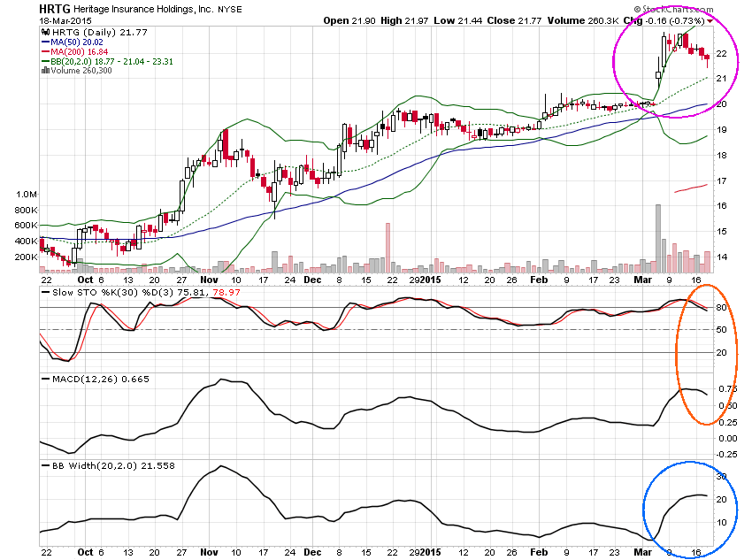Click the 80 level on the stochastic scale

tap(721, 308)
